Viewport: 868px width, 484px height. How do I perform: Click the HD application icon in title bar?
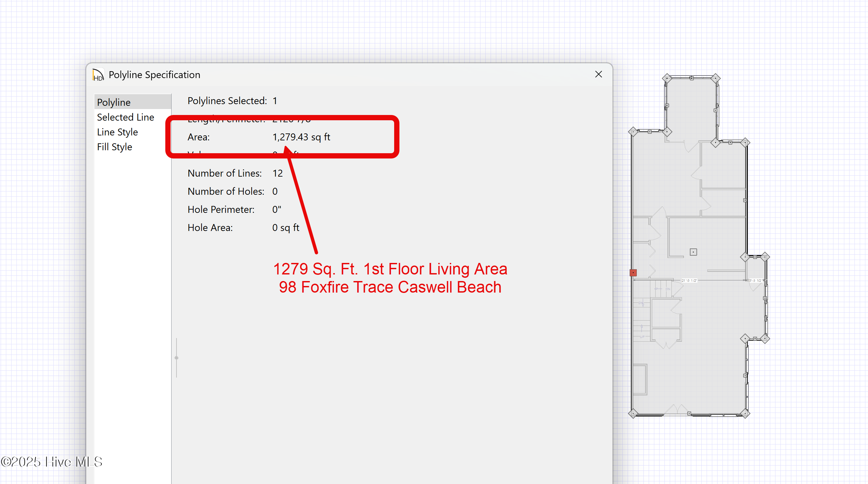click(x=98, y=74)
